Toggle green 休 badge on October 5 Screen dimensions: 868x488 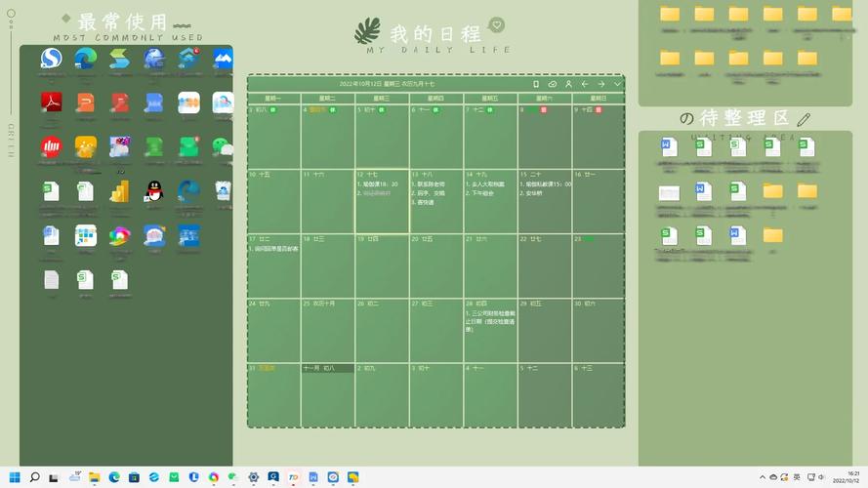pos(382,109)
